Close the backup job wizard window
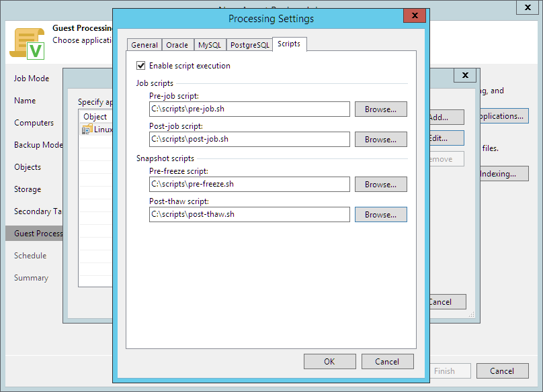 528,7
